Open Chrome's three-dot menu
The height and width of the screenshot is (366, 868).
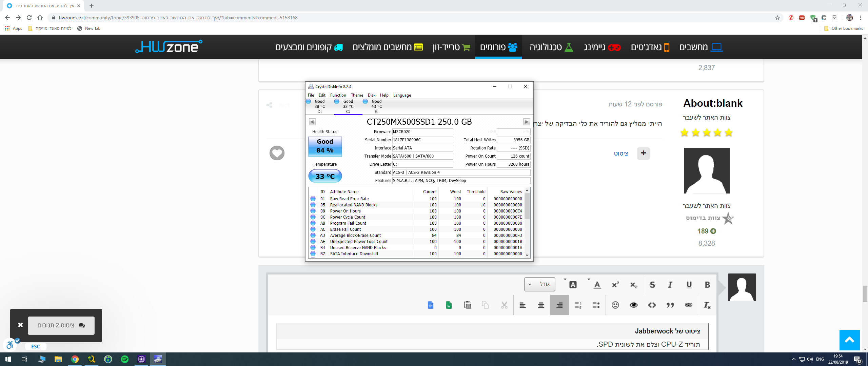[861, 18]
